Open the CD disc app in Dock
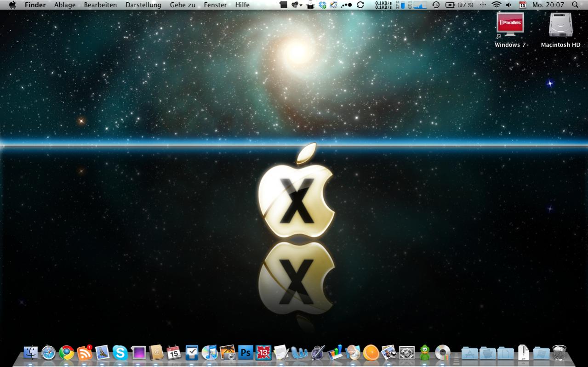588x367 pixels. click(x=443, y=352)
